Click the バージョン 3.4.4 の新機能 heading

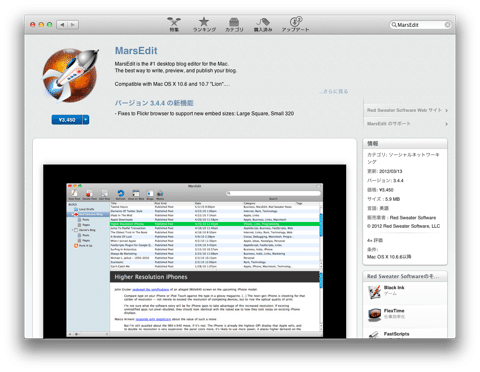pos(154,103)
